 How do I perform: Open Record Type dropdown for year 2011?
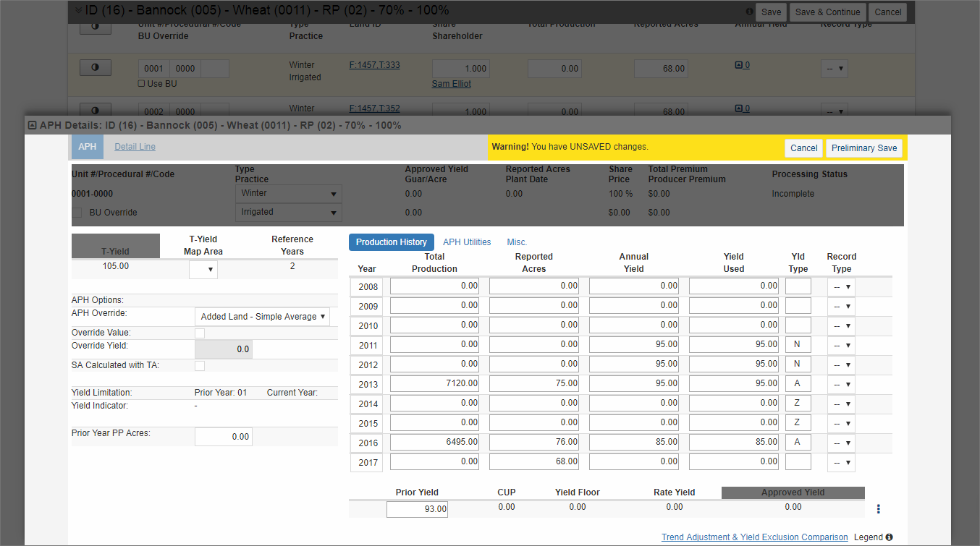tap(841, 346)
